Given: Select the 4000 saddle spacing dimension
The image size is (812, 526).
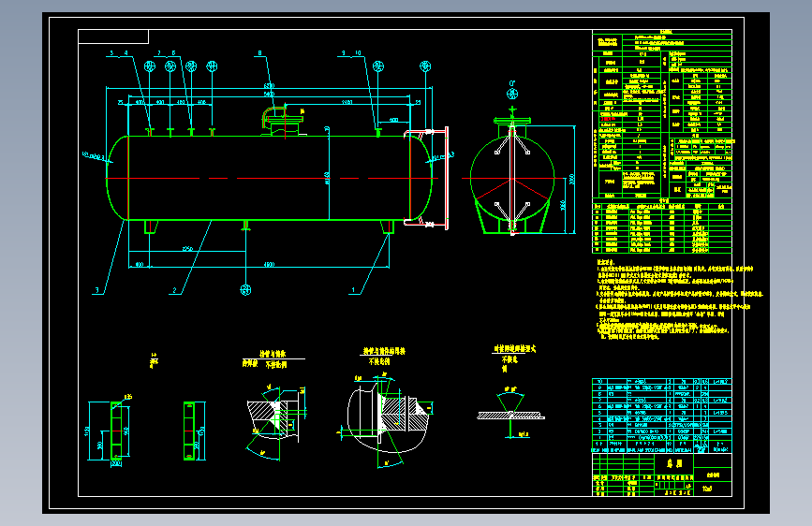Looking at the screenshot, I should point(270,265).
